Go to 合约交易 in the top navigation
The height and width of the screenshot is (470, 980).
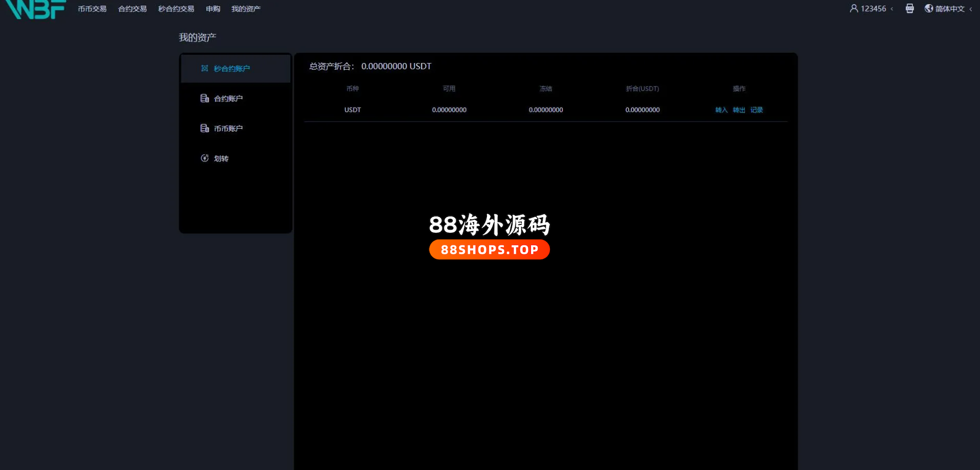[132, 9]
